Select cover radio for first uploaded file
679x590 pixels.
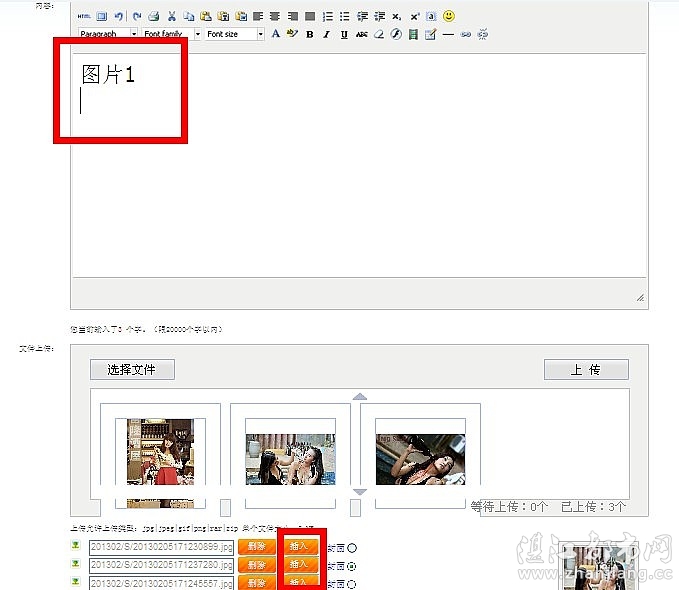pos(351,548)
